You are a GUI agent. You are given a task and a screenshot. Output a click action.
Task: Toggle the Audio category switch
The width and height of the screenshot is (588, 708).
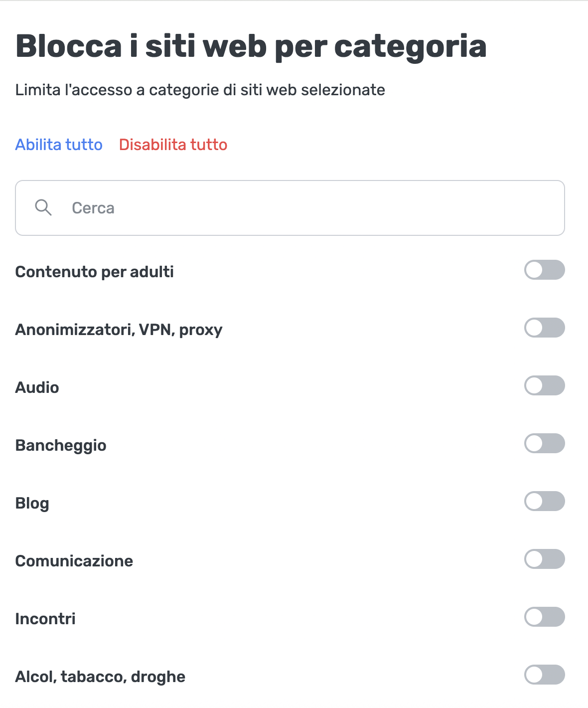(544, 386)
